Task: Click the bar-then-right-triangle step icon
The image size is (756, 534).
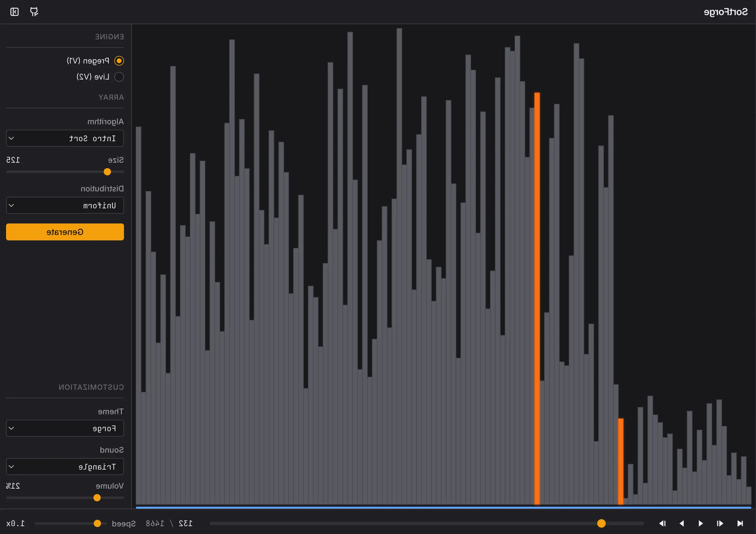Action: [720, 523]
